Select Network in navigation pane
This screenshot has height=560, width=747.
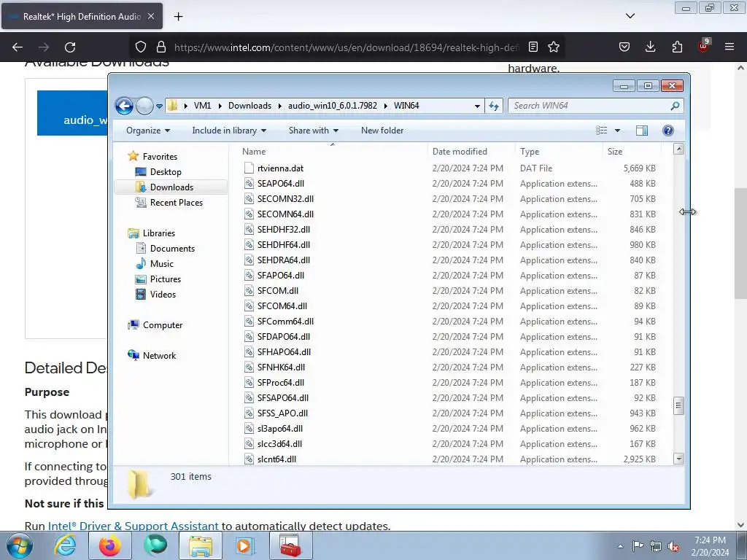coord(159,356)
